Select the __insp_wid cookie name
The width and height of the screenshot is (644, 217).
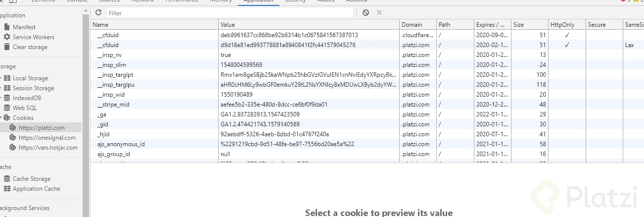tap(111, 95)
